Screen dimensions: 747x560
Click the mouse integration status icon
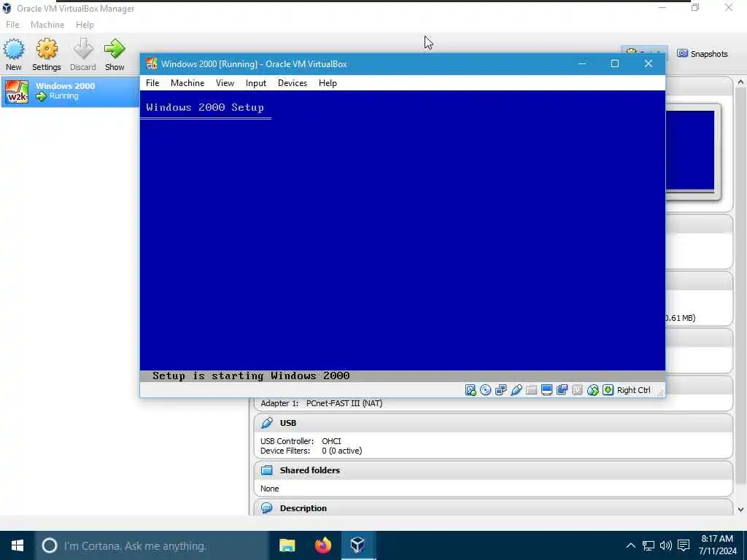tap(592, 390)
